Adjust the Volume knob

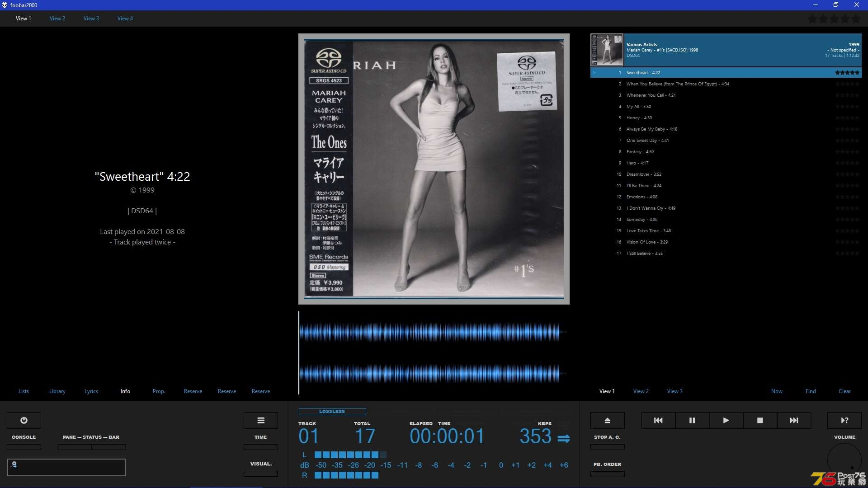coord(844,460)
